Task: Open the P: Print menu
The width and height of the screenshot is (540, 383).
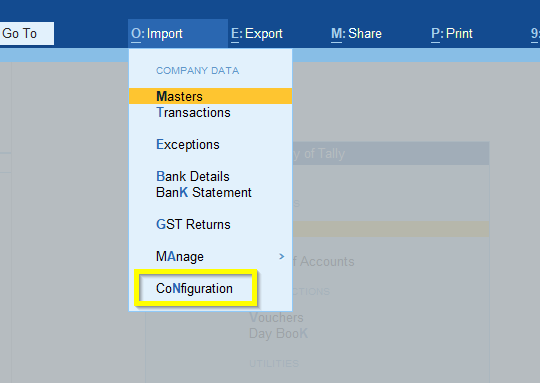Action: (452, 33)
